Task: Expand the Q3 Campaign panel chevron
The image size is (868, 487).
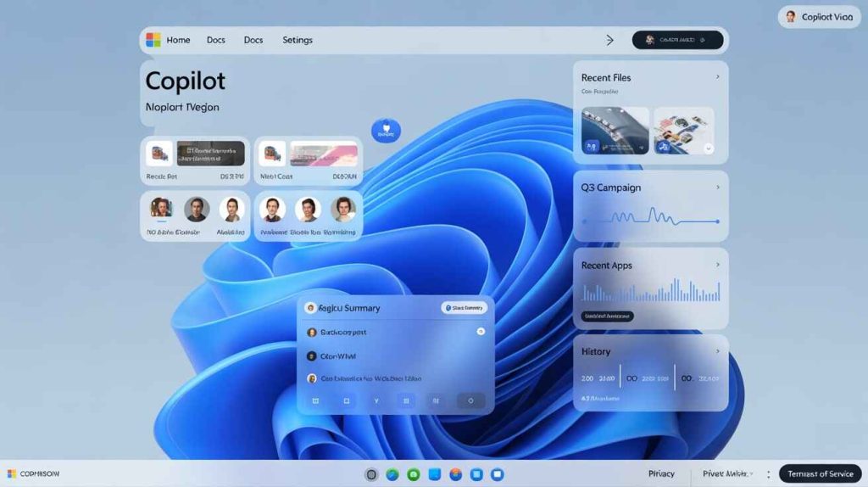Action: (x=718, y=188)
